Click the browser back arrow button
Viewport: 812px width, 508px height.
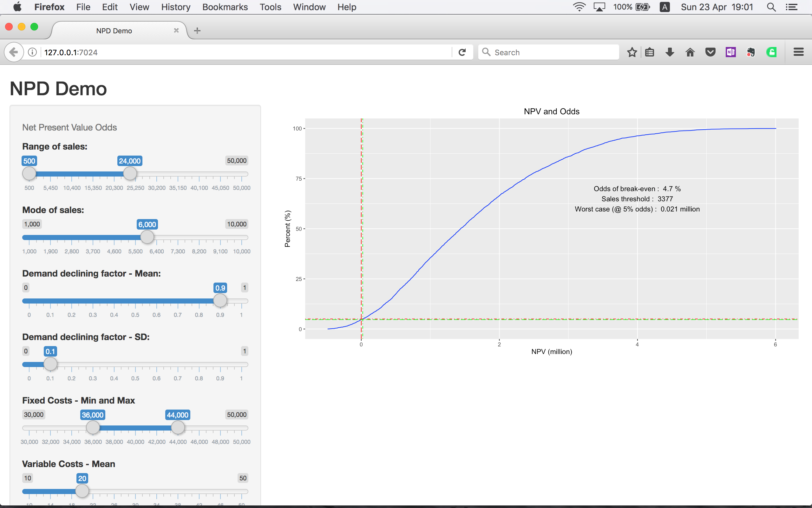13,52
